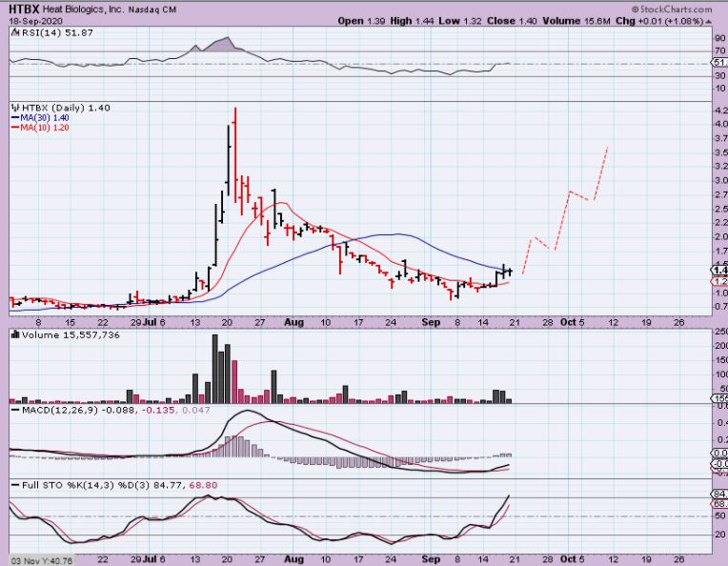
Task: Click the High 1.44 value
Action: pos(412,21)
